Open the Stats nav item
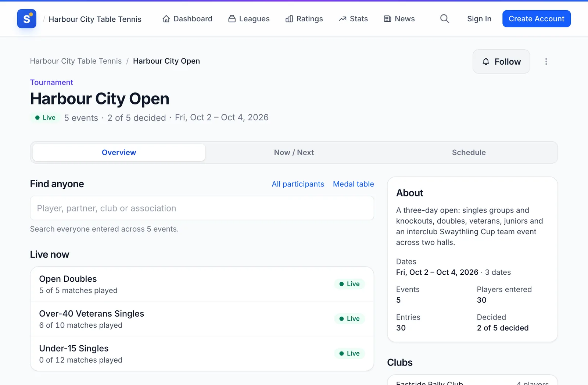The image size is (588, 385). (353, 19)
